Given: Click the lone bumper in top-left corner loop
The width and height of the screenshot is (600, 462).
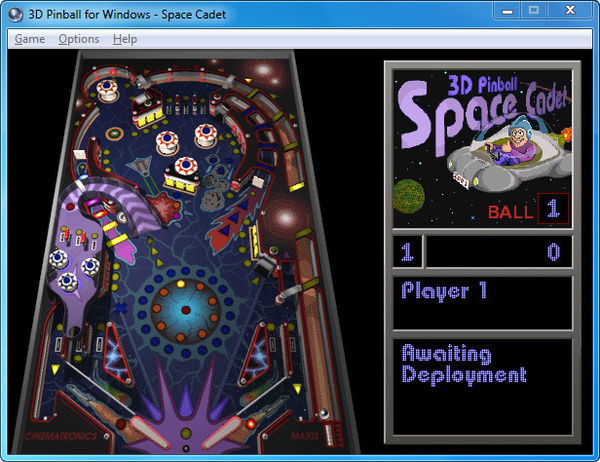Looking at the screenshot, I should coord(107,90).
